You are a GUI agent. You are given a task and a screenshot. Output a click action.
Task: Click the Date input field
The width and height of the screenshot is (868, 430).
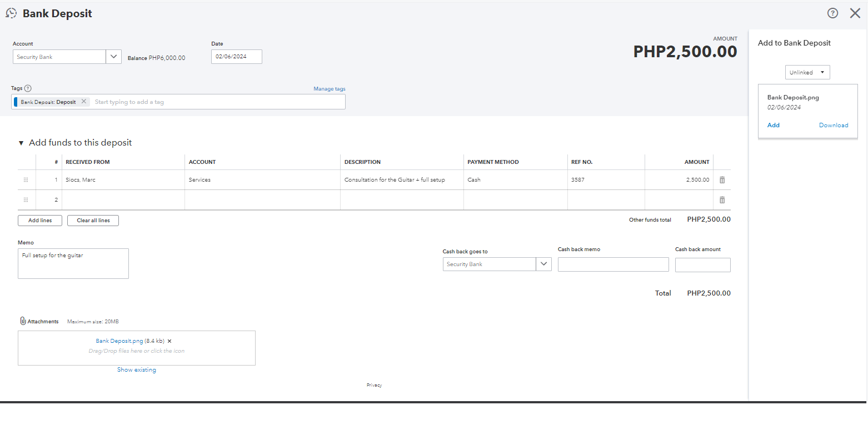(236, 57)
